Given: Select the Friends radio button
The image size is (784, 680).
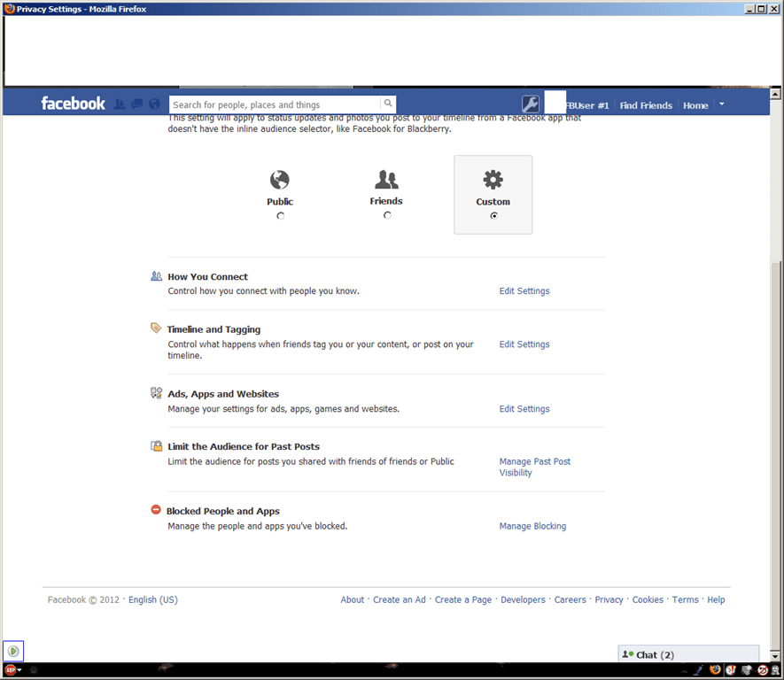Looking at the screenshot, I should [x=386, y=214].
